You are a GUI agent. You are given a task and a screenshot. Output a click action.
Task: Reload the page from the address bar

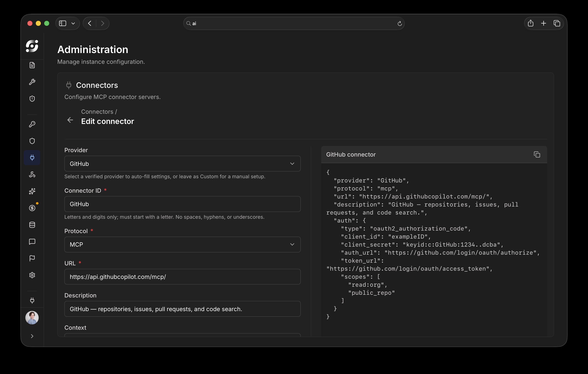(x=399, y=24)
